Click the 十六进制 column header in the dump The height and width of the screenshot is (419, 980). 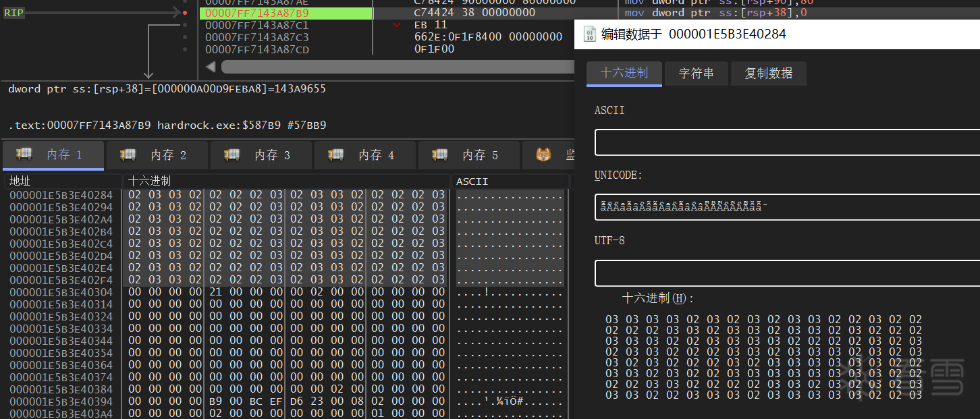[287, 181]
